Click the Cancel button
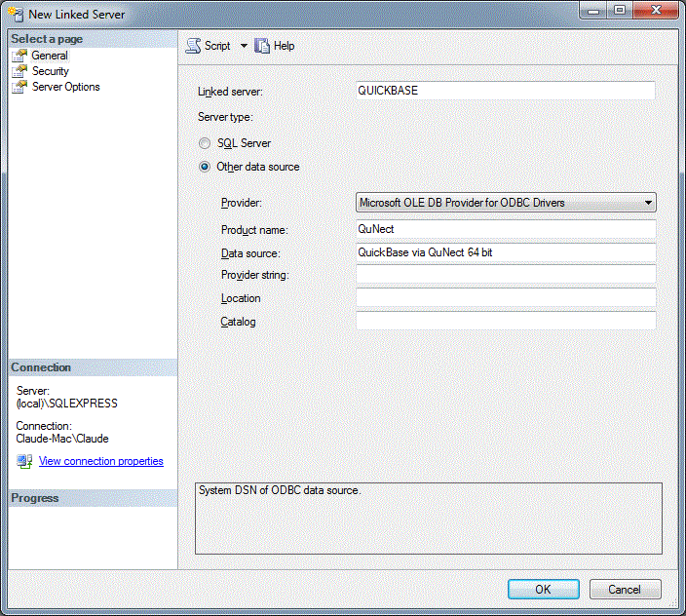 626,590
